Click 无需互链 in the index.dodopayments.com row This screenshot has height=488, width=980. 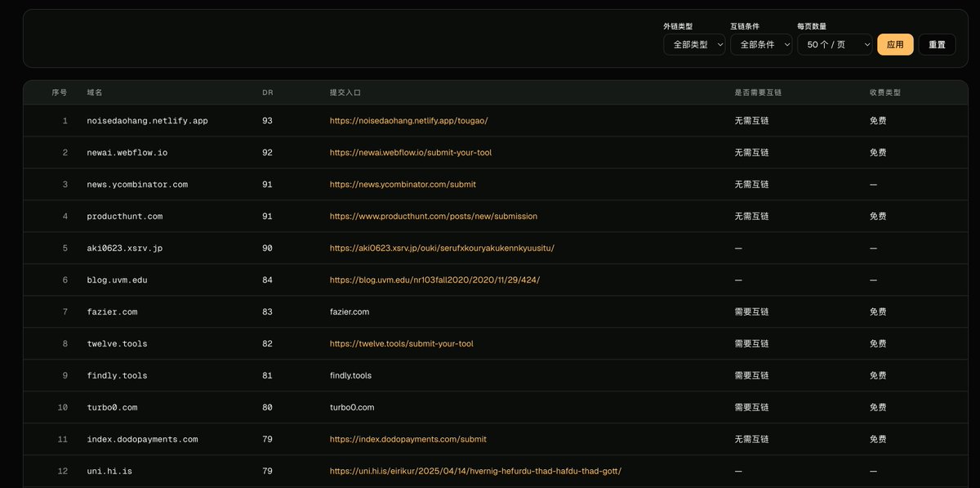[x=751, y=440]
